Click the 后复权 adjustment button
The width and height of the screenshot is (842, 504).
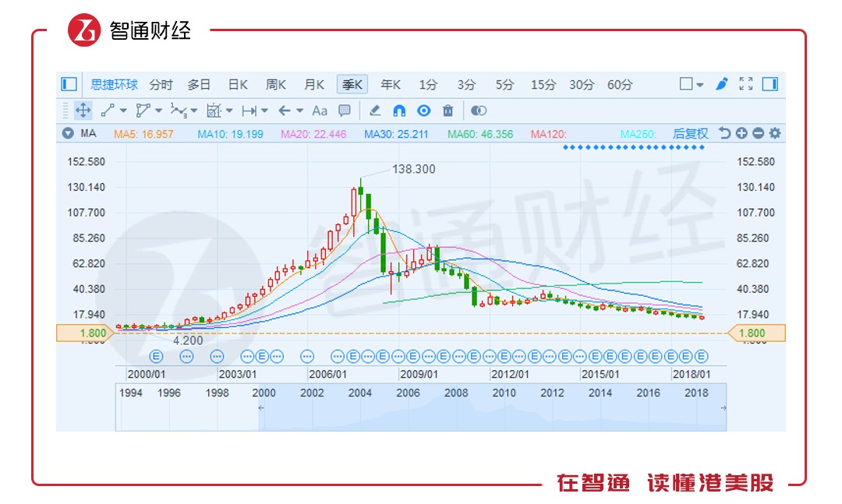tap(690, 134)
